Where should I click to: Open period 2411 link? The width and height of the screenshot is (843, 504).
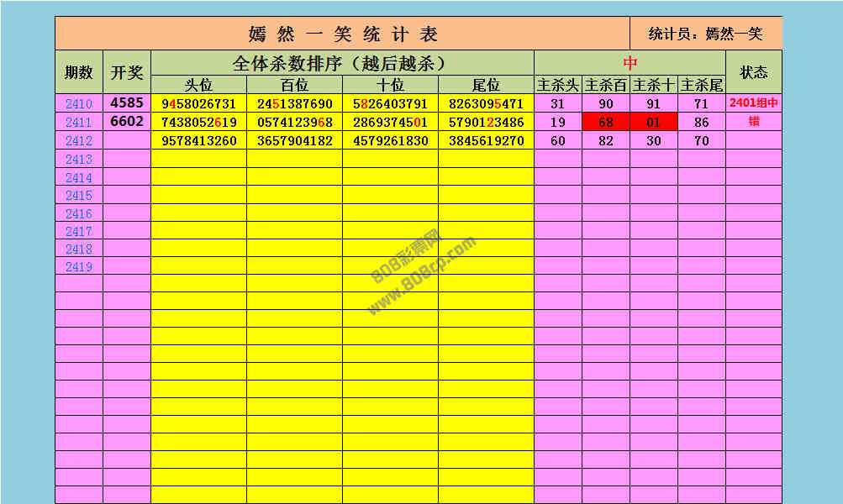click(x=79, y=123)
